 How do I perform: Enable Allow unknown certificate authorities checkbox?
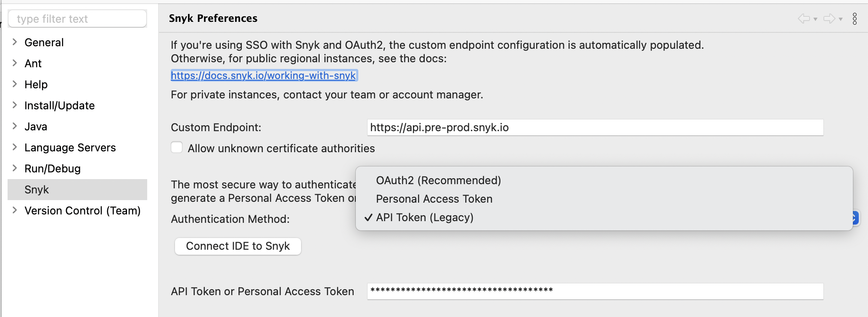[x=177, y=148]
